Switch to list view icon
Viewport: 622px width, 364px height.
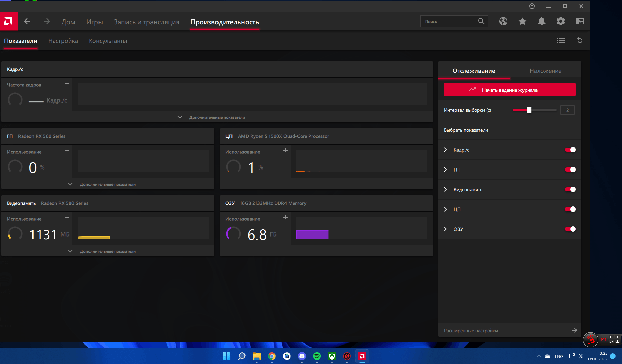pyautogui.click(x=561, y=40)
